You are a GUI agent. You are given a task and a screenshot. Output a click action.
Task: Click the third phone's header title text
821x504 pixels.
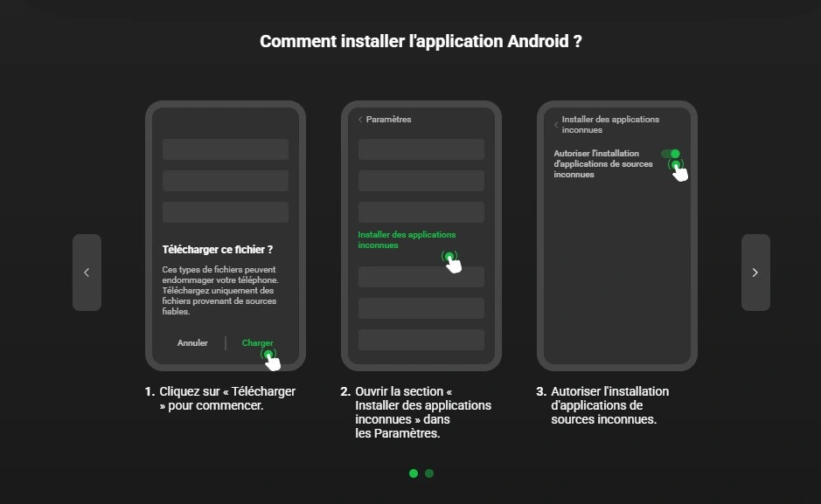tap(610, 124)
